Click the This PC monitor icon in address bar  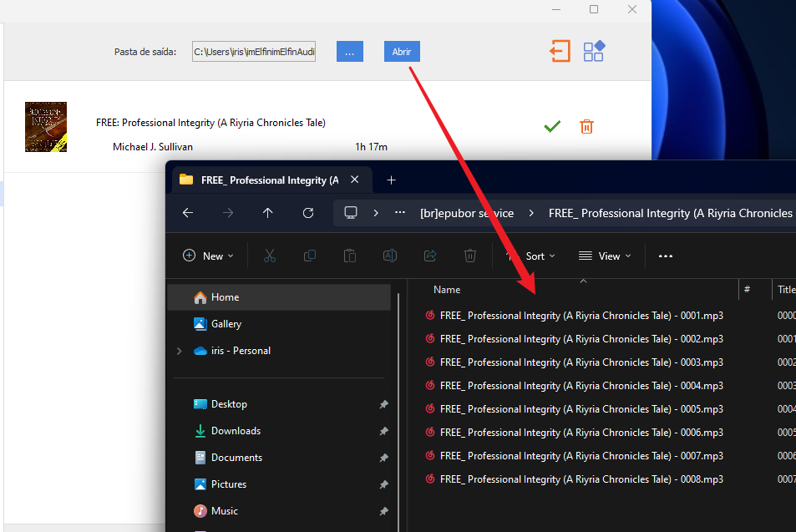pos(351,213)
